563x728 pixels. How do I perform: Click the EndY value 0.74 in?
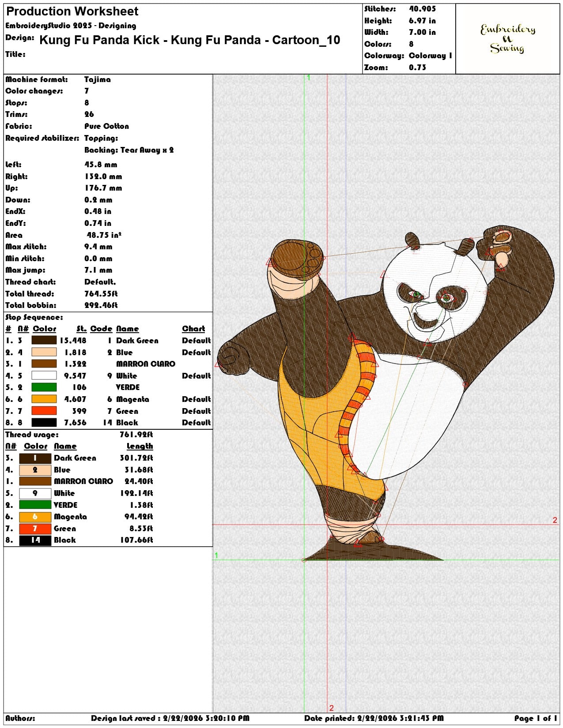coord(98,223)
